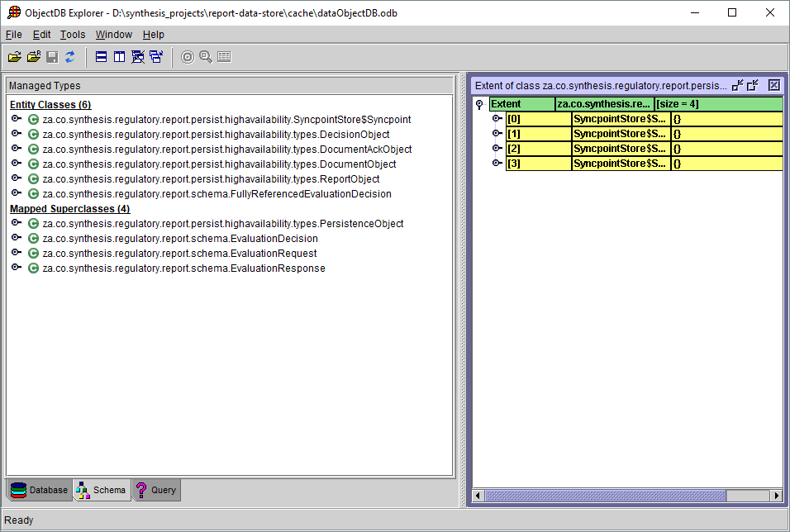Viewport: 790px width, 532px height.
Task: Click the Extent of class inner window title bar
Action: pos(601,86)
